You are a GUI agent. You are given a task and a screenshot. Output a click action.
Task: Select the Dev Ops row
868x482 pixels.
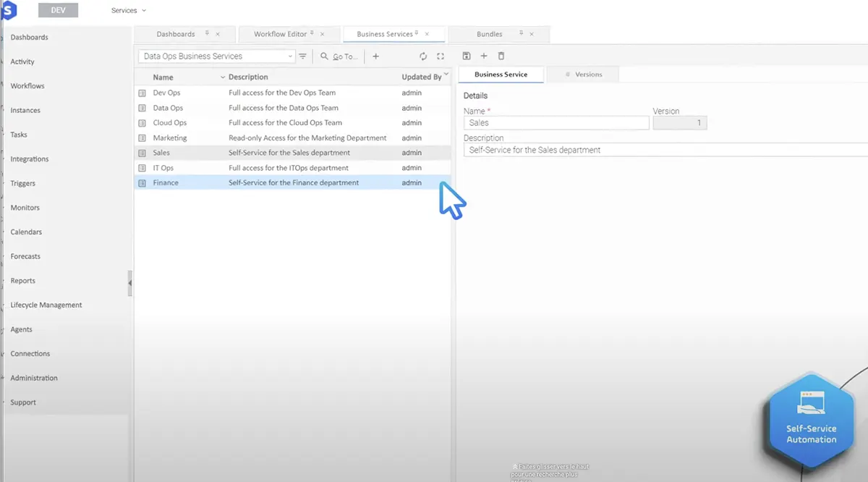[x=292, y=93]
